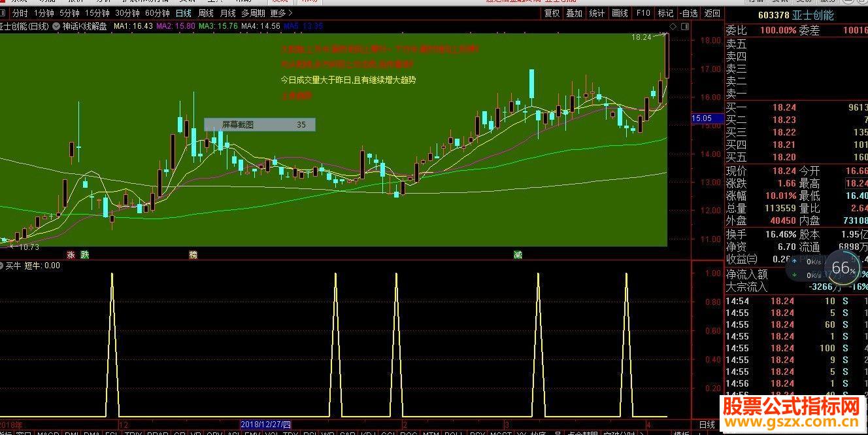Open the 60分钟 period tab

point(158,13)
